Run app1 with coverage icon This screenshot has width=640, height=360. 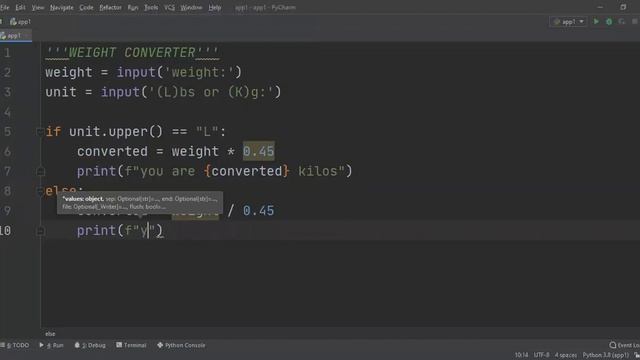[x=622, y=22]
